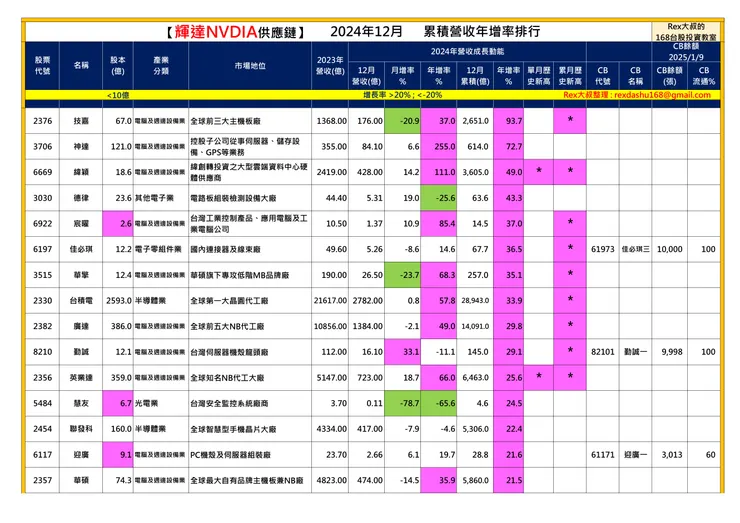Click 累月歷史新高 star in the 2376 row
The height and width of the screenshot is (523, 740).
click(x=570, y=119)
